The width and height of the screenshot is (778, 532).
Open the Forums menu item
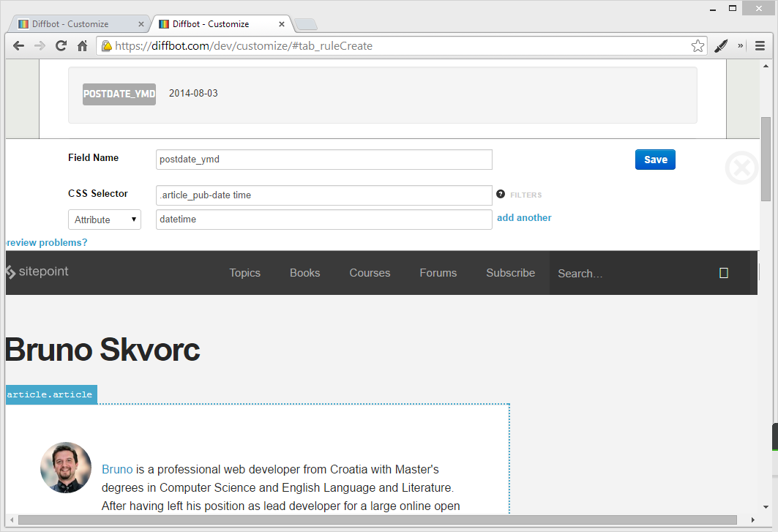[x=438, y=272]
